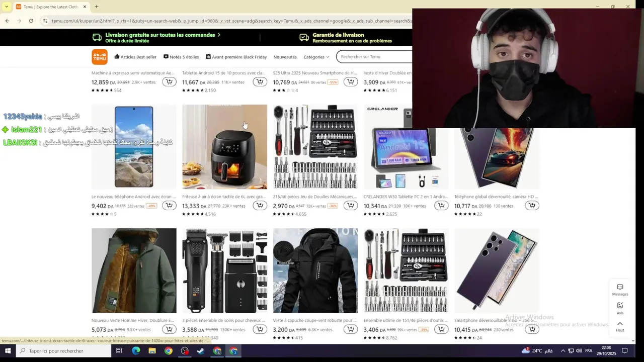Close the Temu browser tab
Screen dimensions: 644x362
tap(85, 7)
